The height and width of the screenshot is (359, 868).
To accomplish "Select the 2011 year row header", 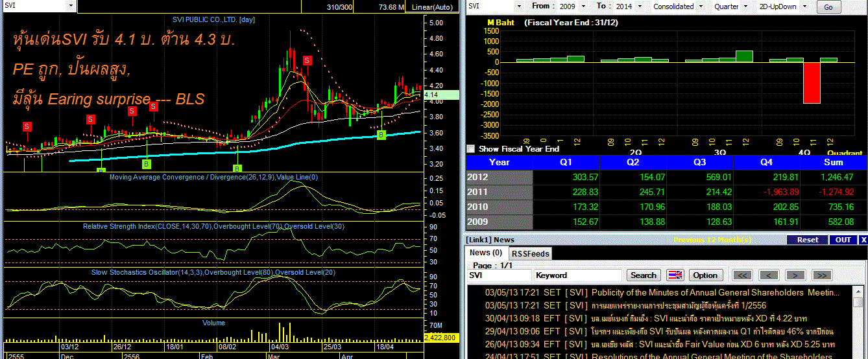I will click(x=500, y=192).
